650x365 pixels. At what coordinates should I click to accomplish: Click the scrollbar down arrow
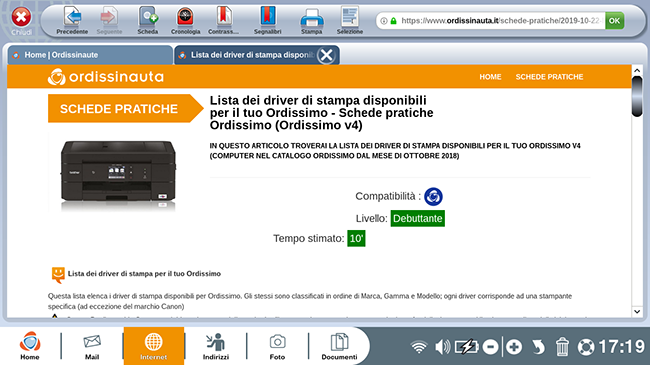click(637, 311)
